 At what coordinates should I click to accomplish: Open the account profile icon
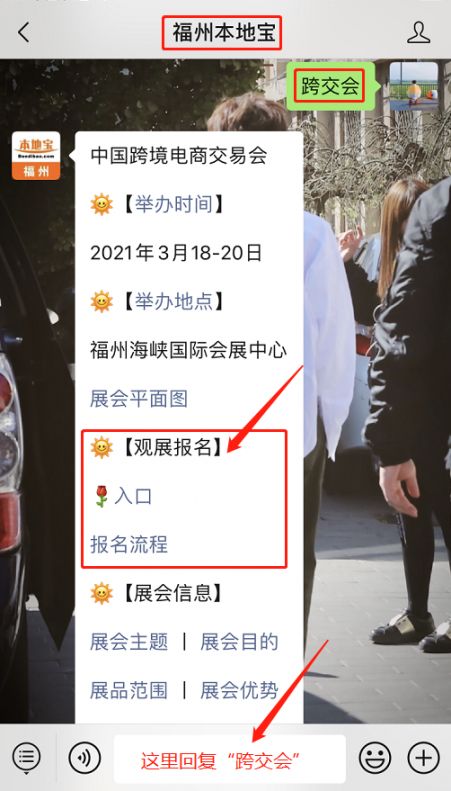click(418, 32)
